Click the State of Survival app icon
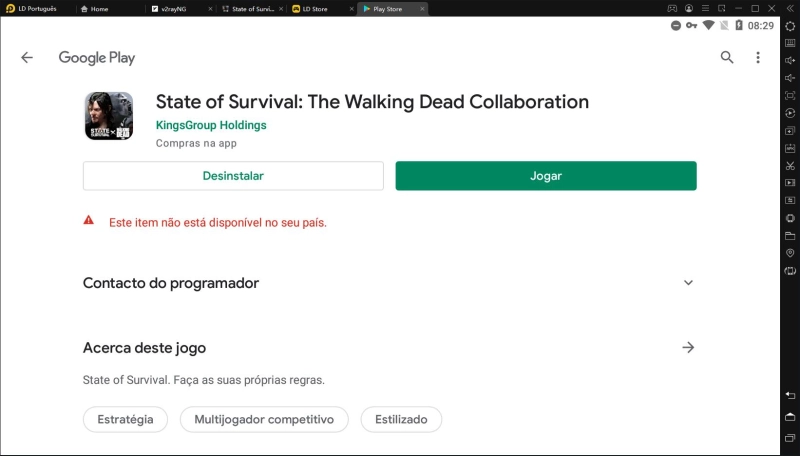This screenshot has height=456, width=800. (x=109, y=116)
